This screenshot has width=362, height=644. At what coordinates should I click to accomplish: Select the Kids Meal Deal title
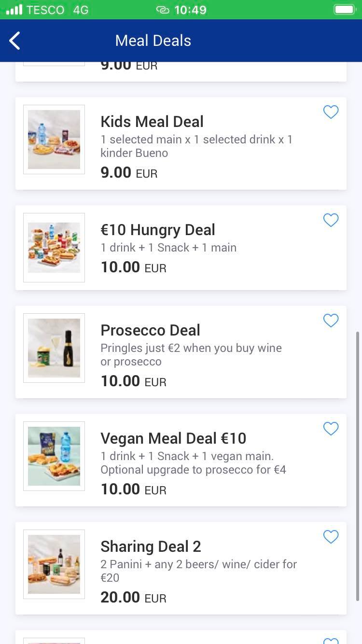(x=152, y=122)
